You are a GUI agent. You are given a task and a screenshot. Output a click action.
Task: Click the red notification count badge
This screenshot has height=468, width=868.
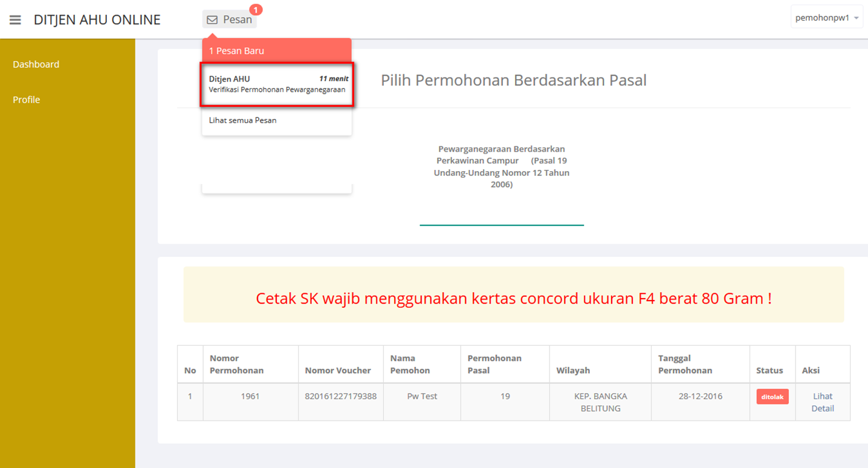click(x=256, y=10)
